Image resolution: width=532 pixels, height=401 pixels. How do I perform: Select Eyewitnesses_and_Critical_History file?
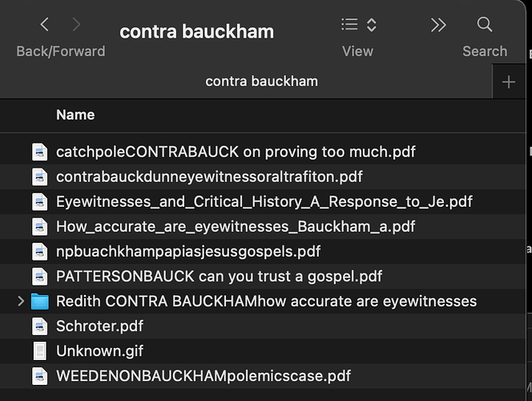[x=264, y=201]
